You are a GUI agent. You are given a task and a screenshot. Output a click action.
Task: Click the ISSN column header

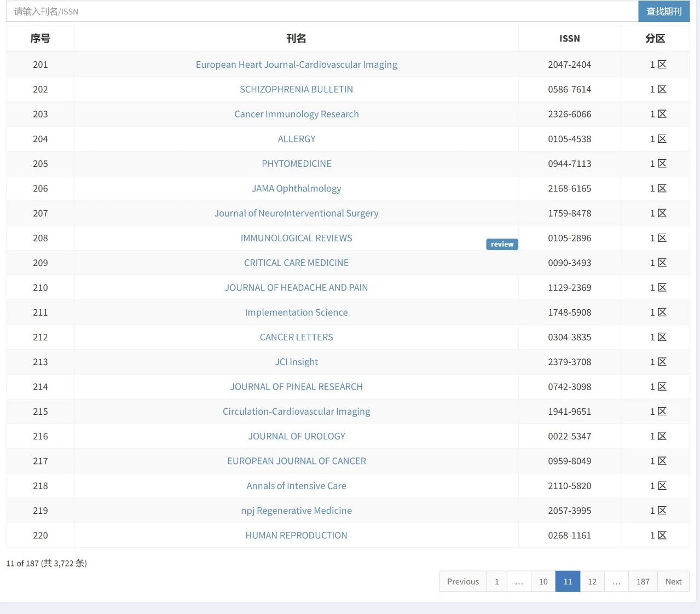tap(570, 38)
